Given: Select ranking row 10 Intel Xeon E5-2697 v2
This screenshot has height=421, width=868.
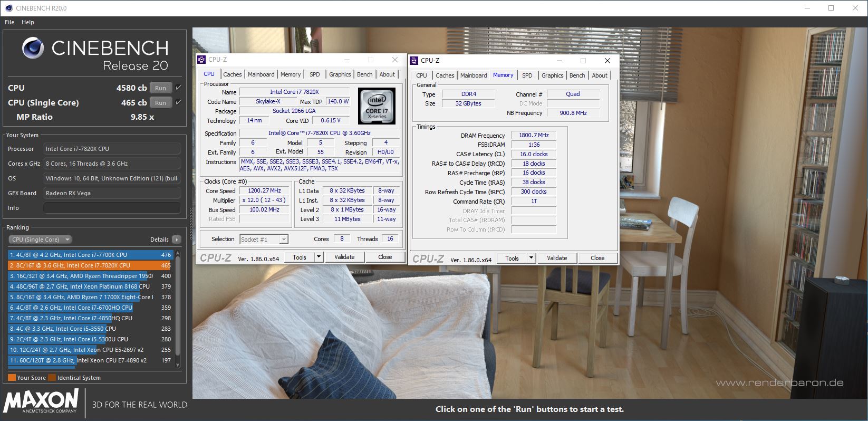Looking at the screenshot, I should coord(91,350).
